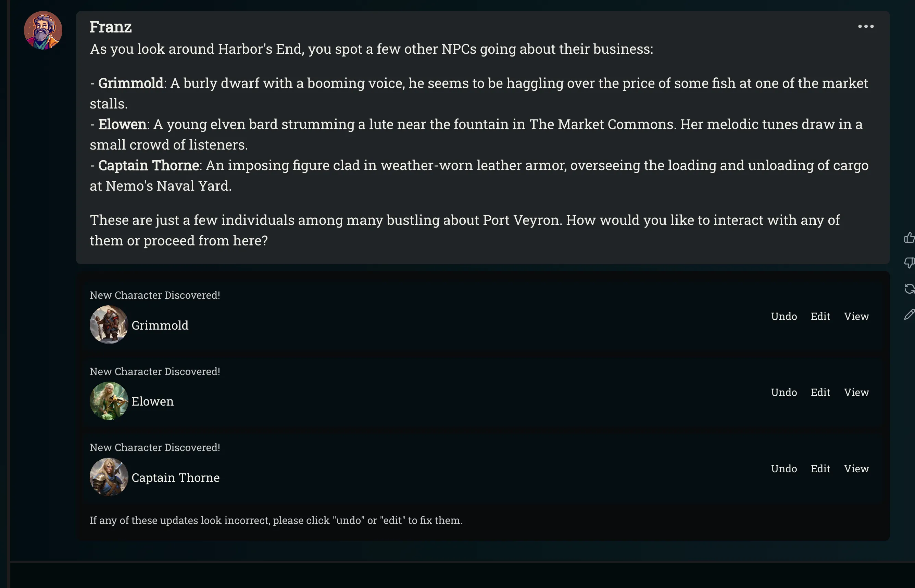The width and height of the screenshot is (915, 588).
Task: Edit the Elowen character
Action: click(820, 393)
